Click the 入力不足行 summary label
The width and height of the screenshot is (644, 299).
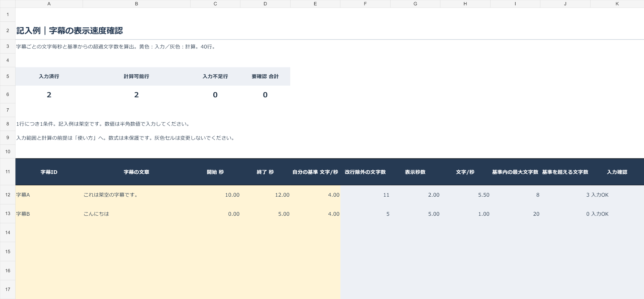tap(215, 77)
